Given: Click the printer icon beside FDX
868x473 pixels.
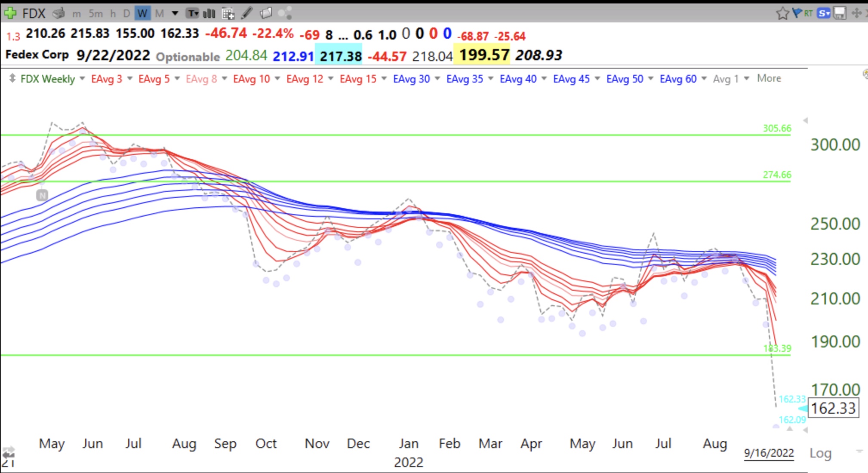Looking at the screenshot, I should (58, 13).
